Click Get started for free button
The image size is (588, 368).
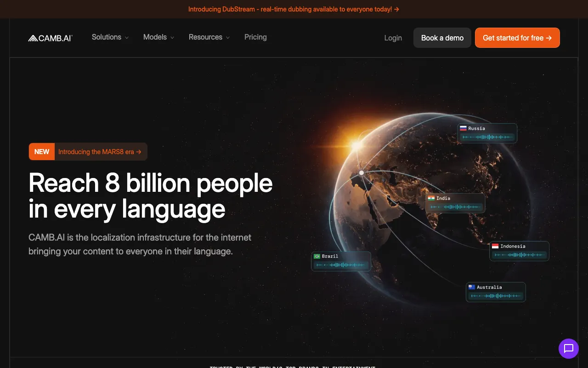(517, 38)
